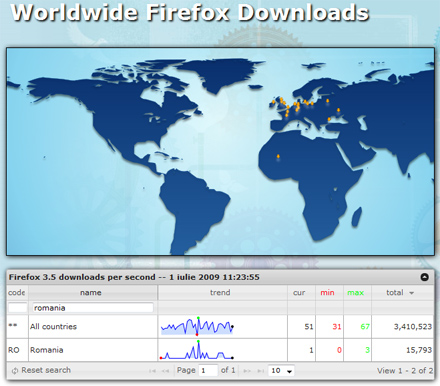
Task: Go to first page of results
Action: click(x=152, y=371)
